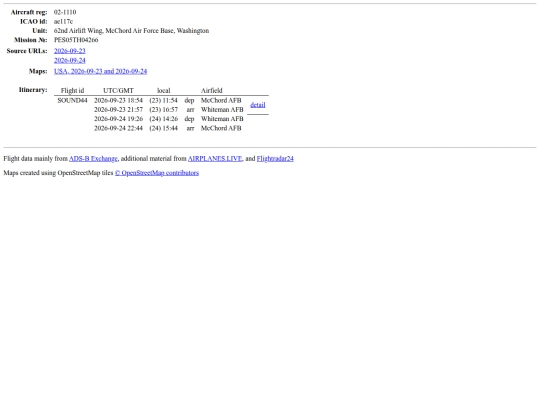
Task: Visit the ADS-B Exchange link
Action: pos(93,158)
